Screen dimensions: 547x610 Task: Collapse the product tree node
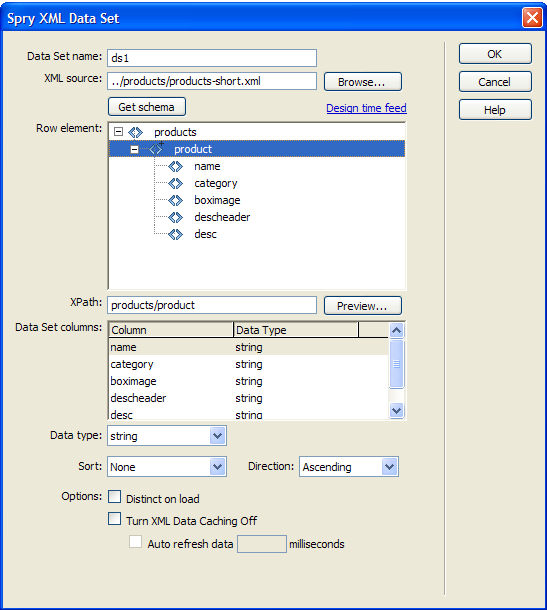click(134, 149)
